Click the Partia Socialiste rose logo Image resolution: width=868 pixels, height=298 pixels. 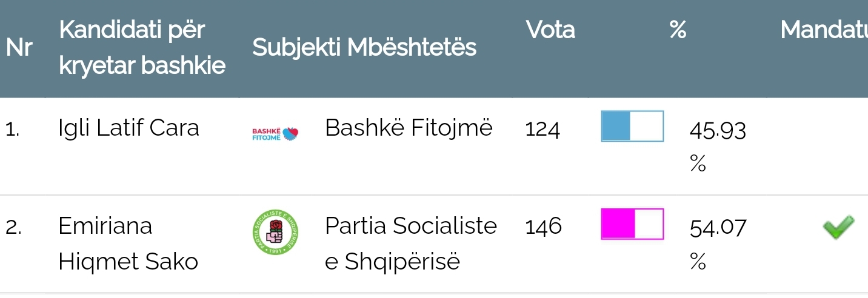pyautogui.click(x=276, y=231)
